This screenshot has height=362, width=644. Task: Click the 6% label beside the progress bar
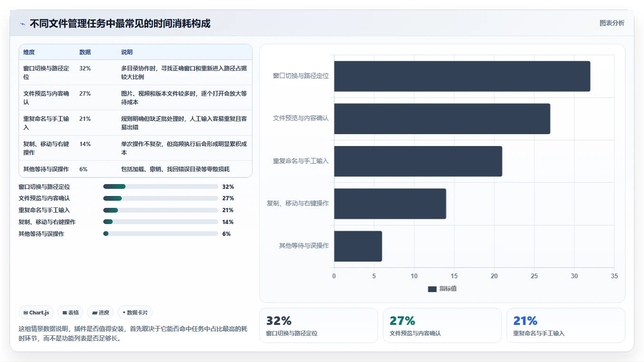point(226,234)
